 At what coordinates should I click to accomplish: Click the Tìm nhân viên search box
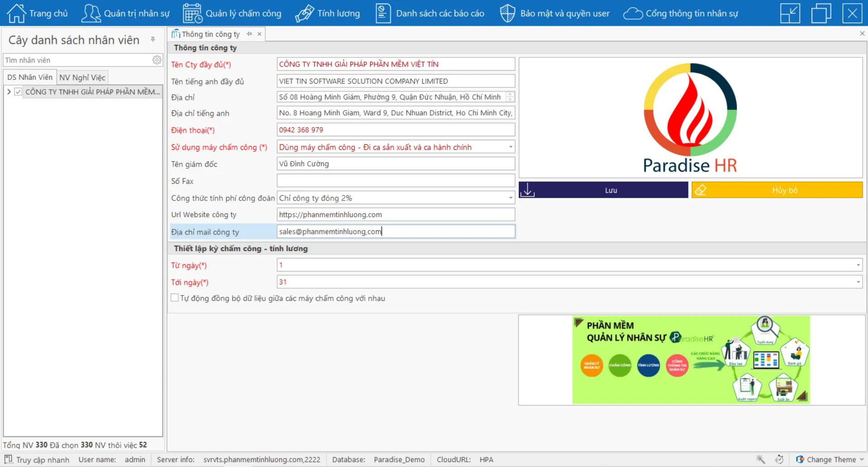[78, 60]
